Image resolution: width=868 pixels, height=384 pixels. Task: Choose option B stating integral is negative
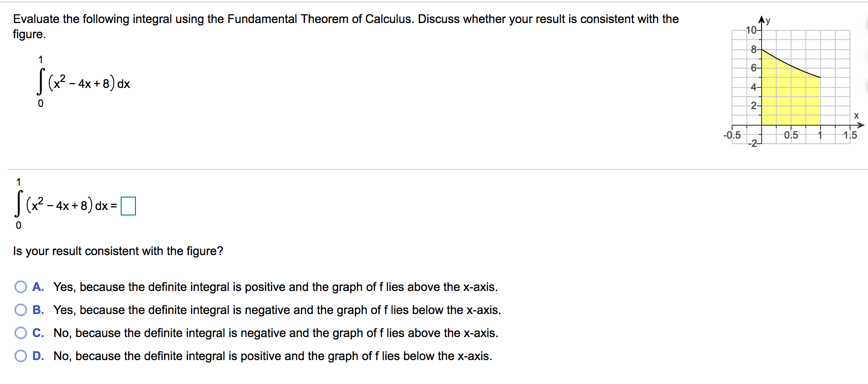coord(20,310)
